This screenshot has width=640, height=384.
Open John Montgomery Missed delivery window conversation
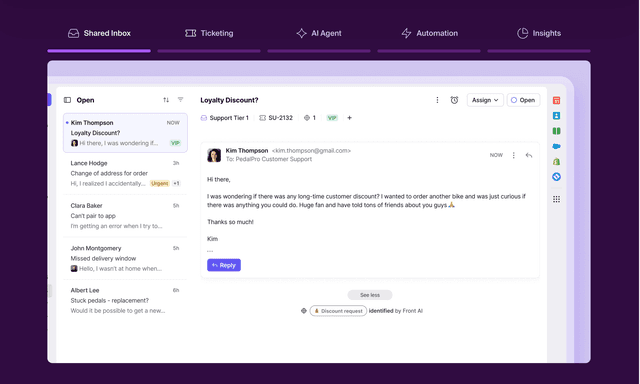pyautogui.click(x=125, y=258)
